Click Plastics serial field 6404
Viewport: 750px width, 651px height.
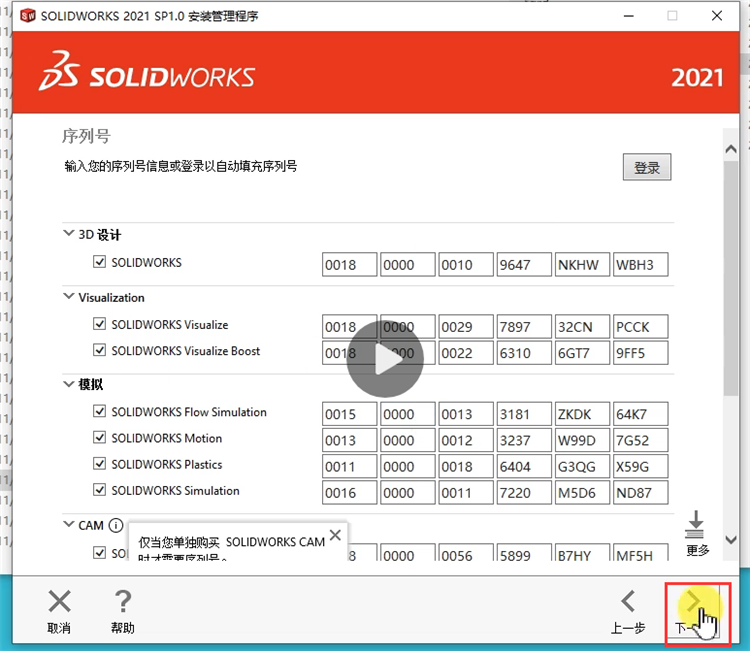click(x=524, y=466)
